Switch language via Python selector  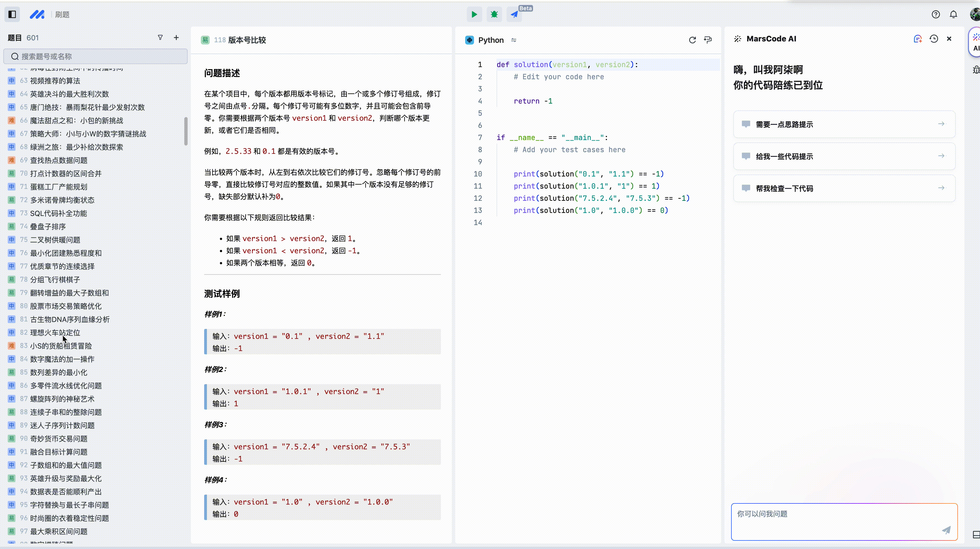(491, 40)
